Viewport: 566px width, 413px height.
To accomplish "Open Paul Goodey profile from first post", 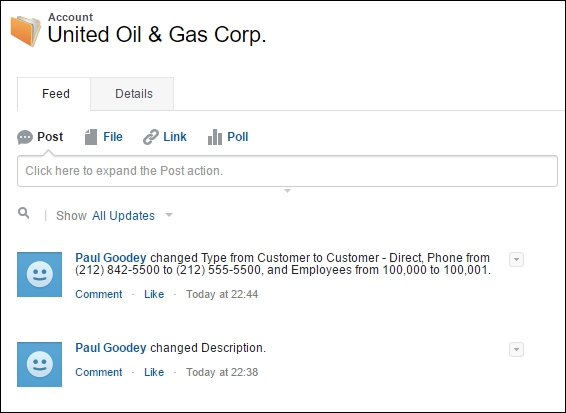I will point(111,258).
